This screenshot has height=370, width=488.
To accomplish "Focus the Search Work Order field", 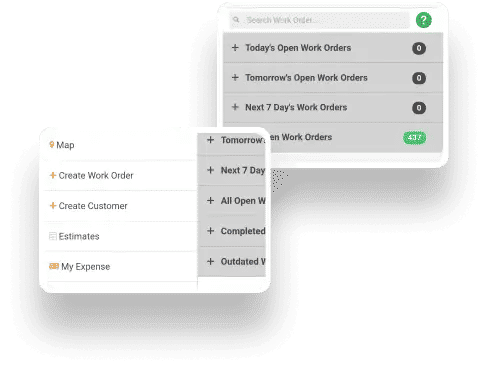I will [x=319, y=20].
